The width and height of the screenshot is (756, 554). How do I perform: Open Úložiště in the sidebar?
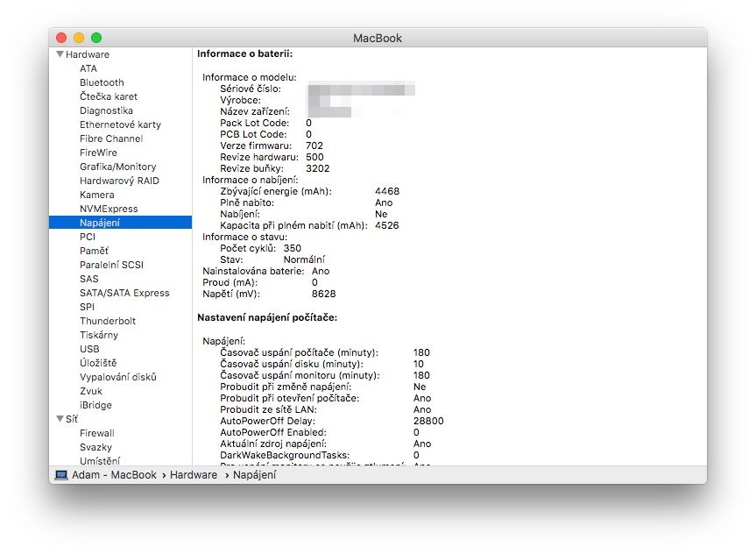point(98,362)
